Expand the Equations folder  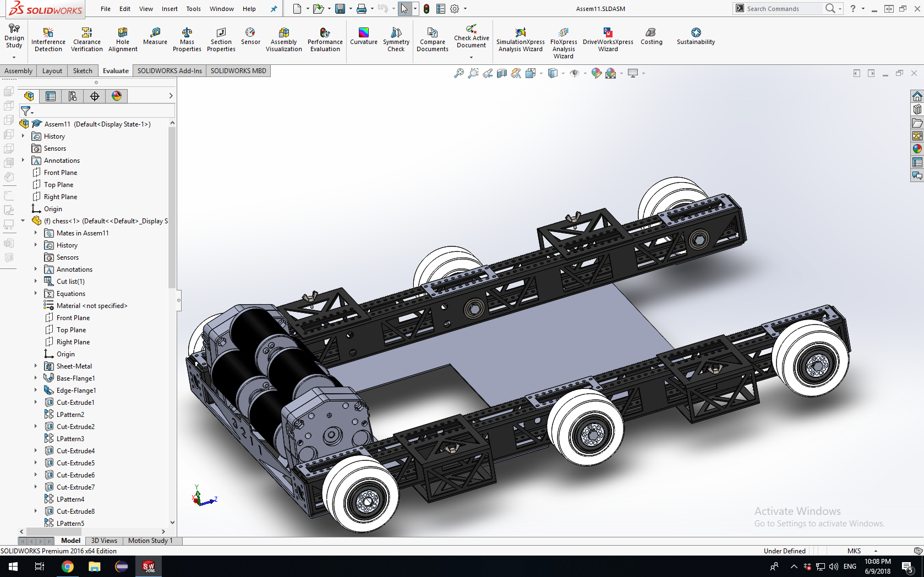[36, 293]
